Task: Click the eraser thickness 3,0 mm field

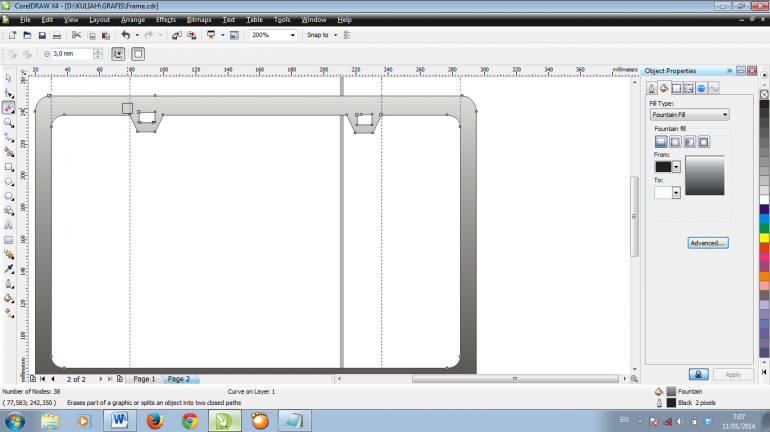Action: tap(73, 54)
